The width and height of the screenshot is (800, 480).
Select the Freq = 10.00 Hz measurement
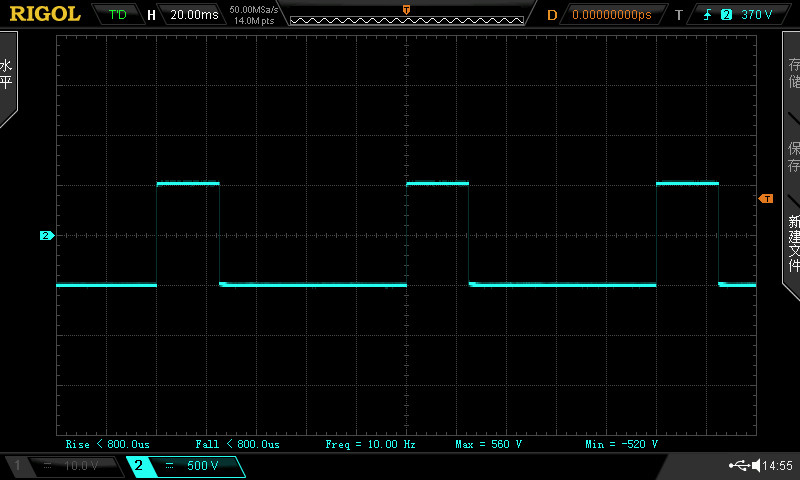370,443
